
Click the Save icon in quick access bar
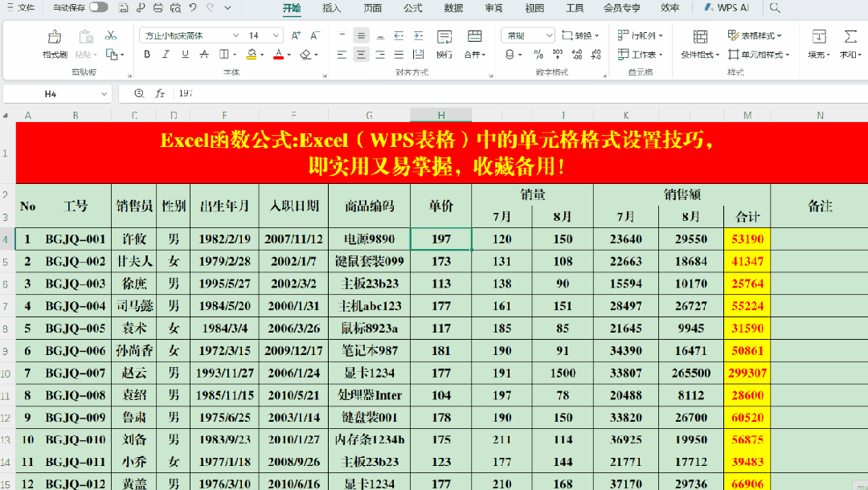pos(124,8)
